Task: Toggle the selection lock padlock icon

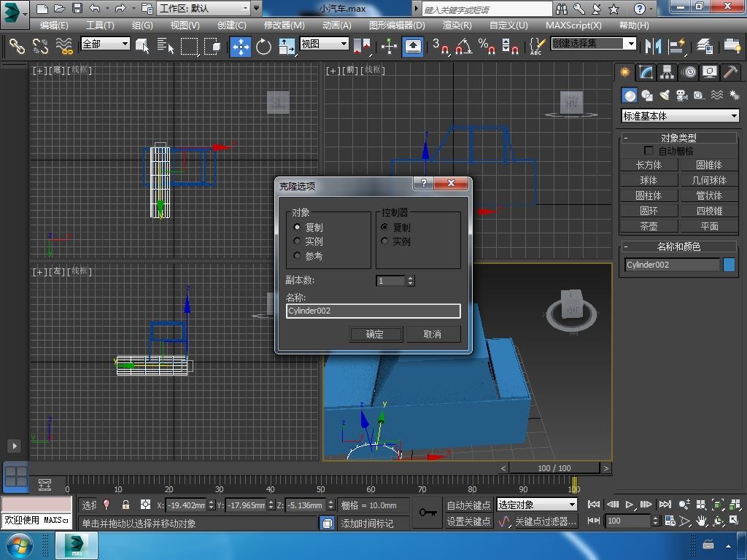Action: click(125, 505)
